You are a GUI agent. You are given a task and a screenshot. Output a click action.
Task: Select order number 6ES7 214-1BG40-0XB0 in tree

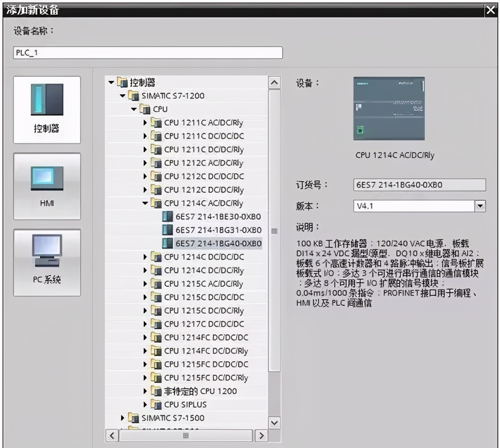(218, 243)
